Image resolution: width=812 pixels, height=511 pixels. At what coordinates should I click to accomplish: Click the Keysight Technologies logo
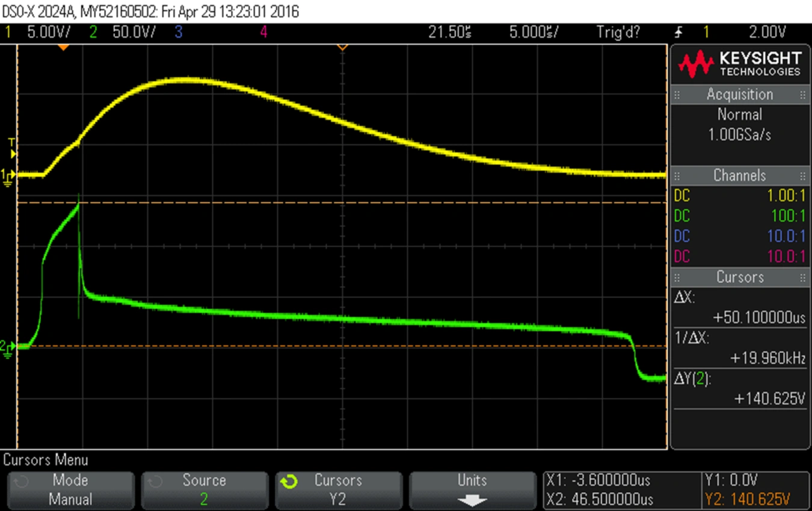coord(740,63)
